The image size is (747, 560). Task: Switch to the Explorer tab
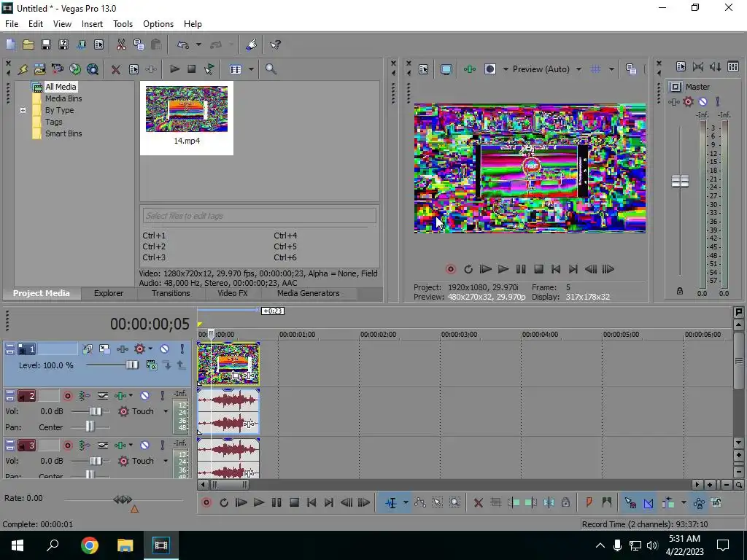pos(109,293)
